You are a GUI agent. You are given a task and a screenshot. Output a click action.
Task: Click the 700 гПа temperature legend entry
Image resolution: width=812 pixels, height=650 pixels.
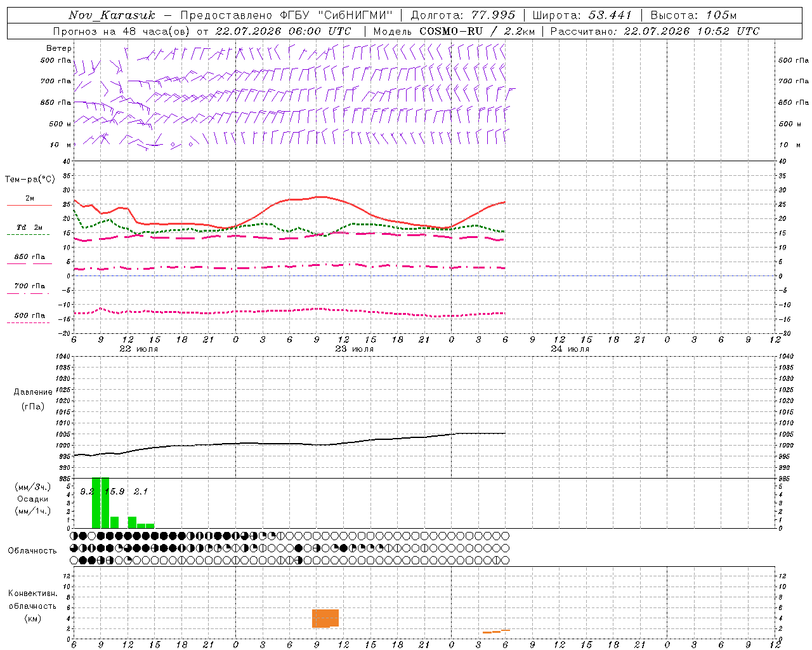click(x=29, y=289)
